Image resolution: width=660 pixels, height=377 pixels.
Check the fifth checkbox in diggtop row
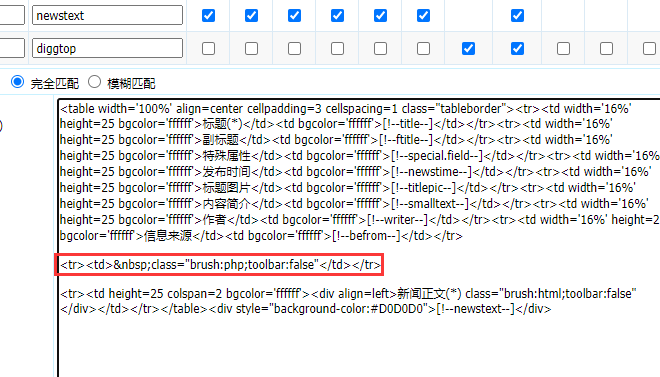(x=380, y=48)
